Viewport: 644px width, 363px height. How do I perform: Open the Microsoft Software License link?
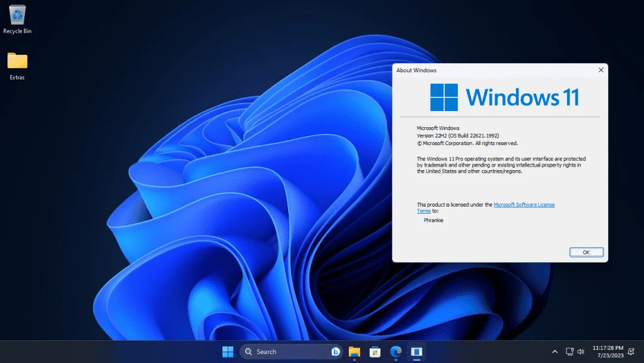tap(524, 205)
